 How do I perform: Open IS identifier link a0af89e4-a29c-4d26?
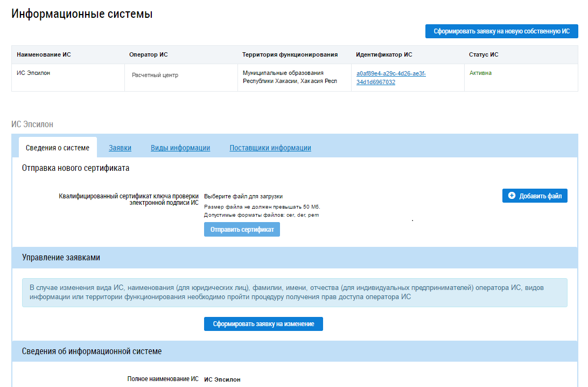click(x=391, y=78)
